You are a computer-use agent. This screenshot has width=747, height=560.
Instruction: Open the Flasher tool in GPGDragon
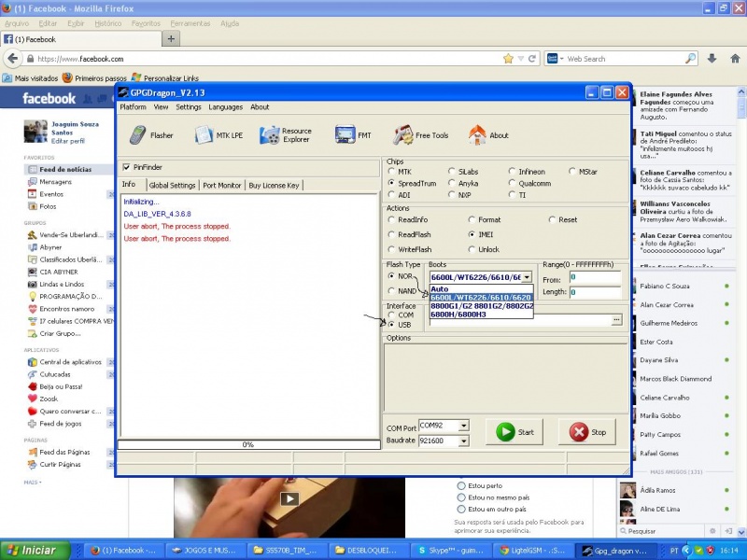pos(151,135)
